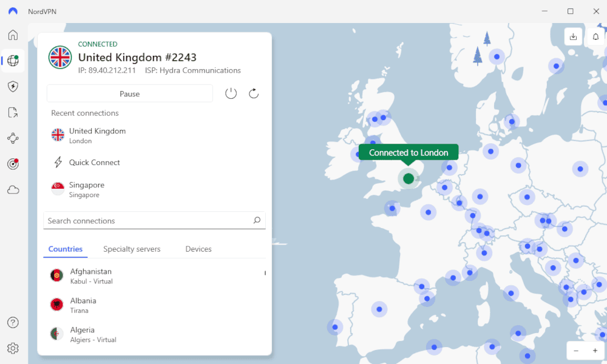Open the cloud icon in sidebar
The width and height of the screenshot is (607, 364).
13,190
